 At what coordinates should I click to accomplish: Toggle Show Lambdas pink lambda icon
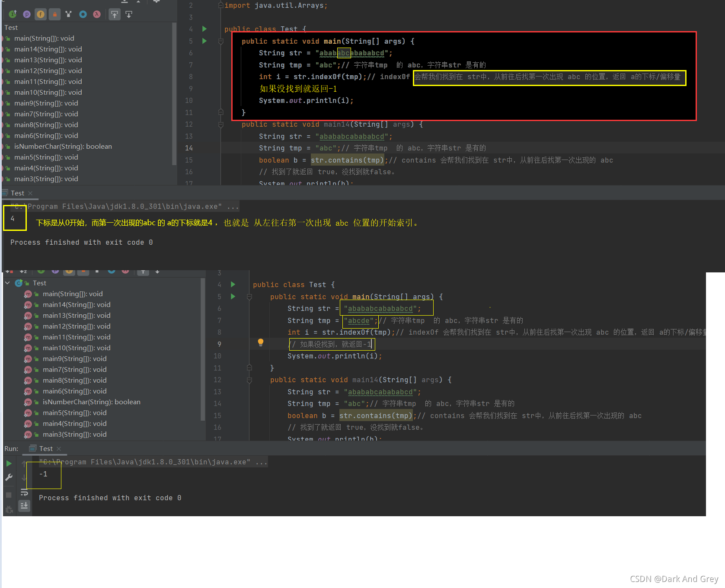click(x=97, y=14)
